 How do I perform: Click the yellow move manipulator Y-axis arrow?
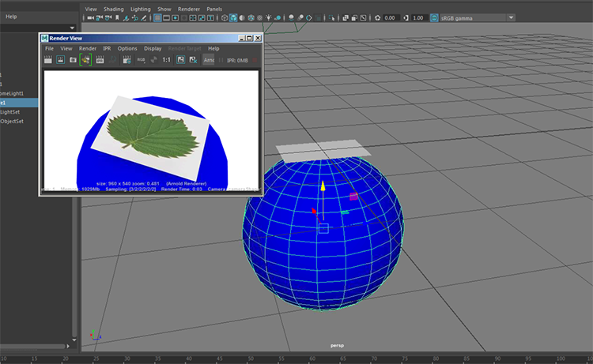click(x=323, y=189)
